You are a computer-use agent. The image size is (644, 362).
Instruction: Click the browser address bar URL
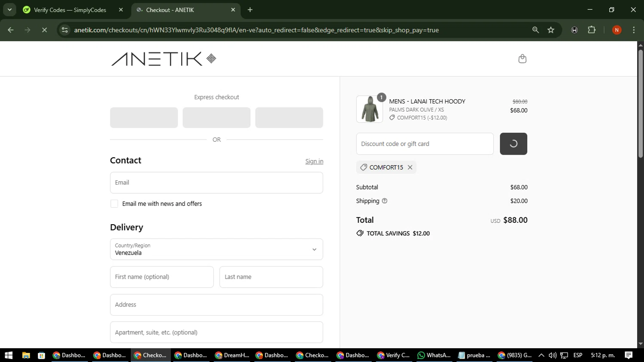tap(256, 30)
